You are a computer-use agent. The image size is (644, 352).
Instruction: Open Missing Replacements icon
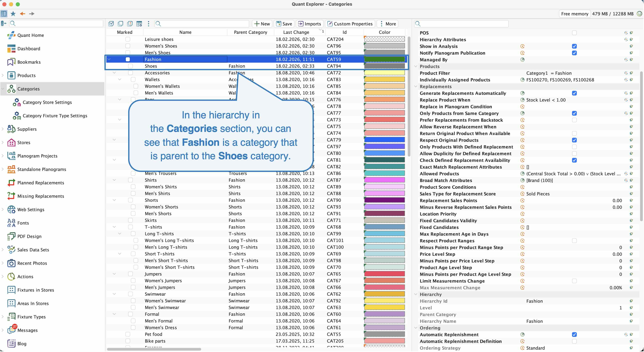coord(11,196)
